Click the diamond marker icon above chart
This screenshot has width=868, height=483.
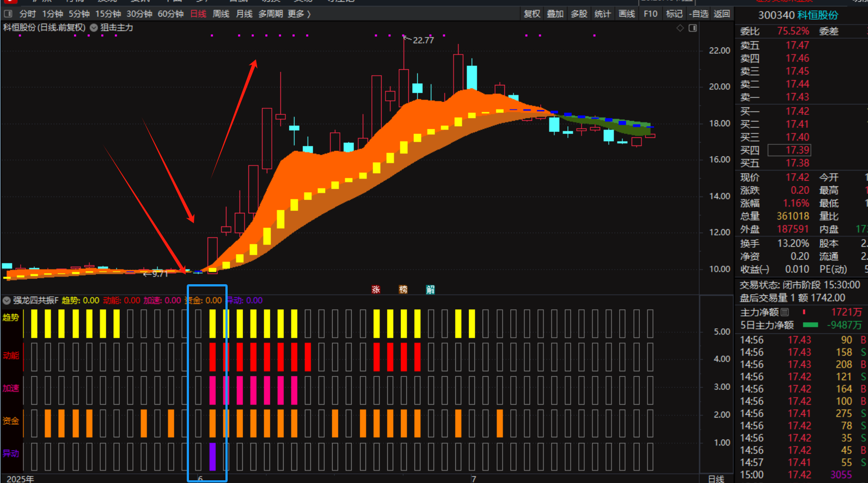pos(680,28)
